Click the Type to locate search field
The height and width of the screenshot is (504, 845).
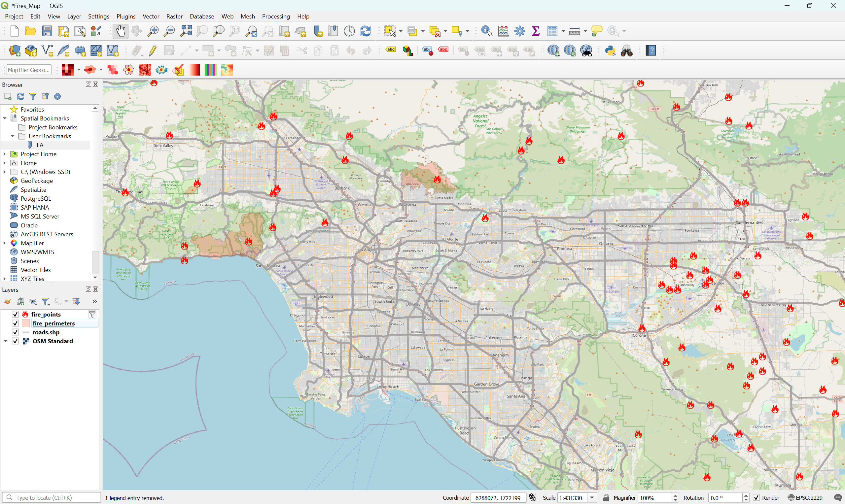(52, 497)
